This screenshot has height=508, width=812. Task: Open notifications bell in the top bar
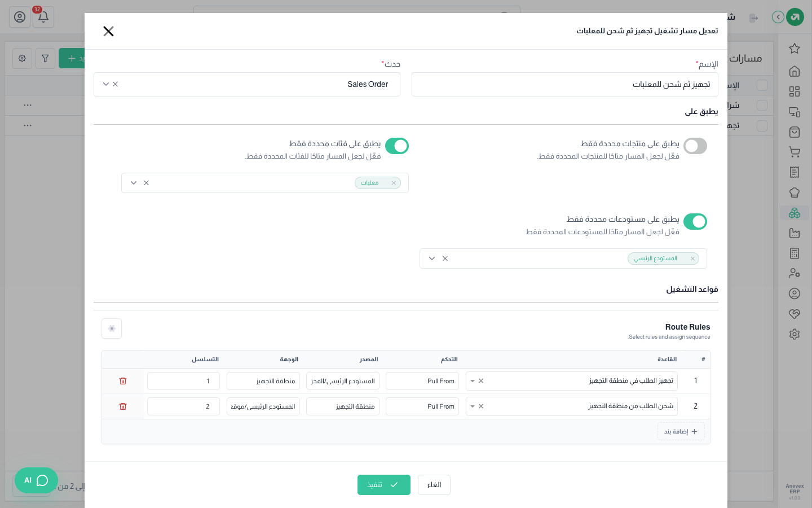coord(43,17)
